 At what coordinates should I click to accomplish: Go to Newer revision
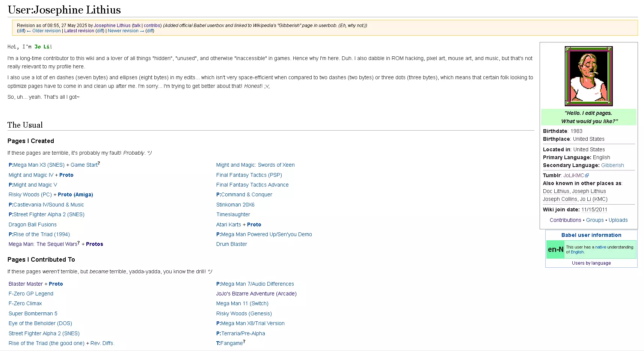tap(126, 31)
